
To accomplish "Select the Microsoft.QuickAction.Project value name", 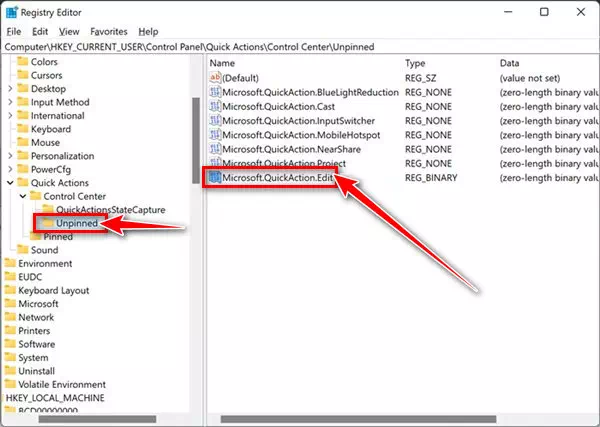I will pyautogui.click(x=284, y=163).
